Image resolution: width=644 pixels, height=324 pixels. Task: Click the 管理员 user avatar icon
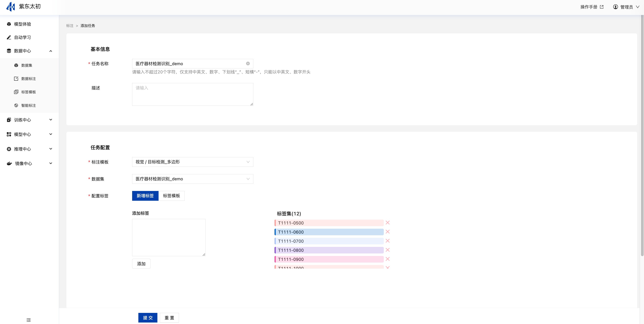(x=616, y=7)
